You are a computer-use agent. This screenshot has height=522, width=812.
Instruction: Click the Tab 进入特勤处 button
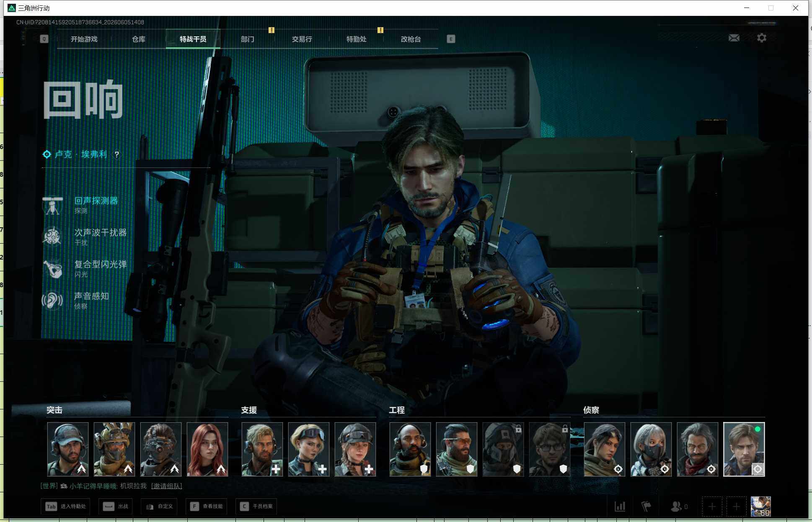tap(65, 507)
